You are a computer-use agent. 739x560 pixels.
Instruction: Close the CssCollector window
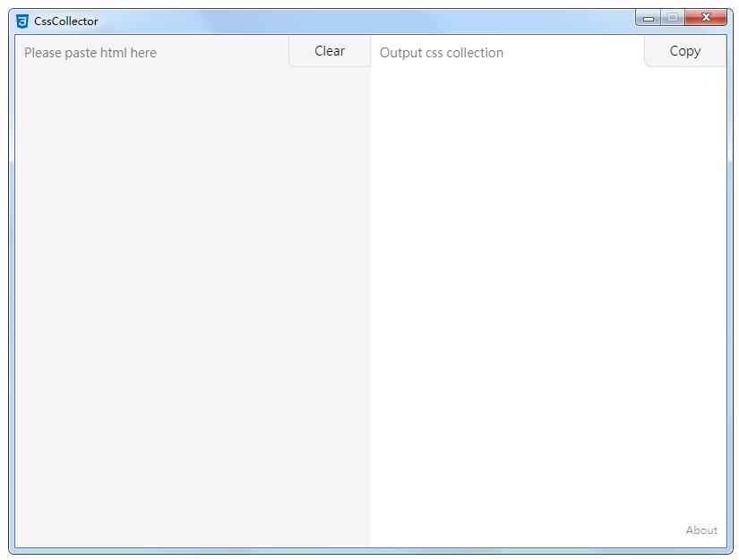[x=706, y=17]
